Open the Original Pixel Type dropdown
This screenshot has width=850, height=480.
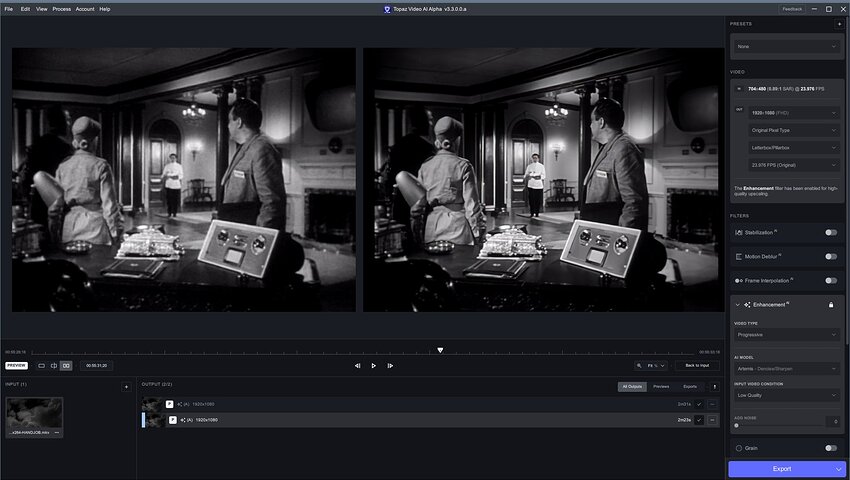[794, 130]
